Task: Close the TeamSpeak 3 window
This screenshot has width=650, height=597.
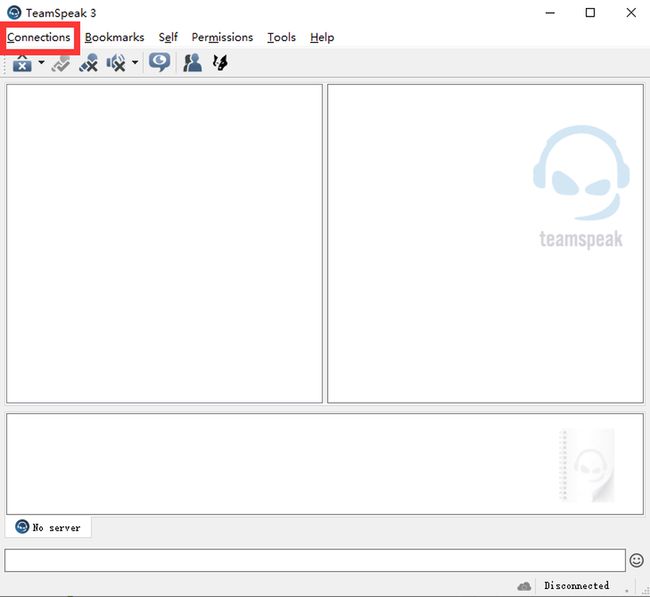Action: point(631,13)
